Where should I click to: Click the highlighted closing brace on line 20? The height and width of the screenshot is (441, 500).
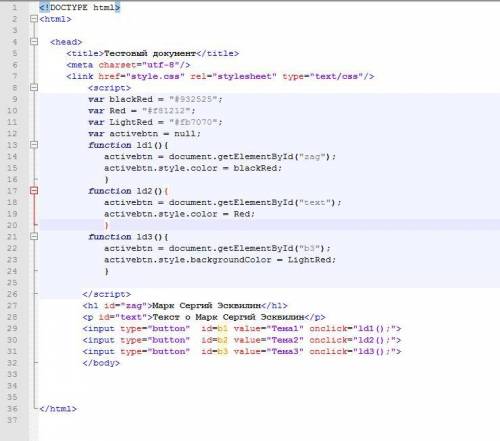tap(107, 226)
